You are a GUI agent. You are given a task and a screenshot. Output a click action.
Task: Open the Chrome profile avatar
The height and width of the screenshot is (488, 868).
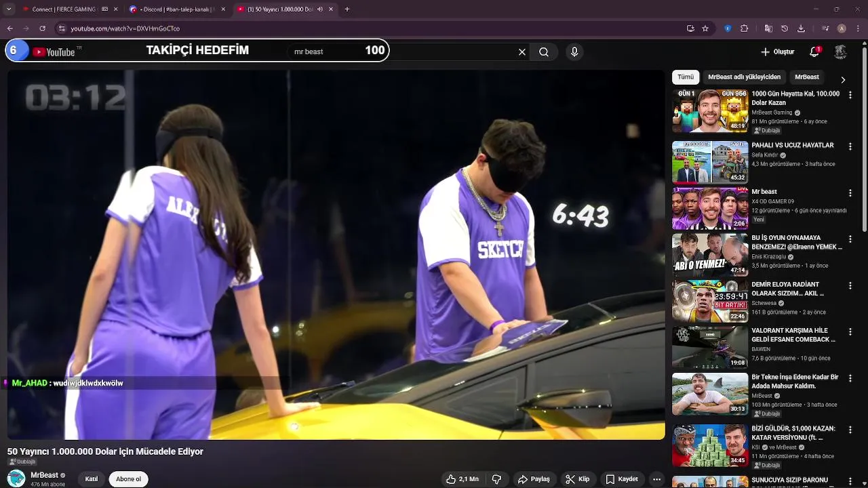tap(842, 28)
